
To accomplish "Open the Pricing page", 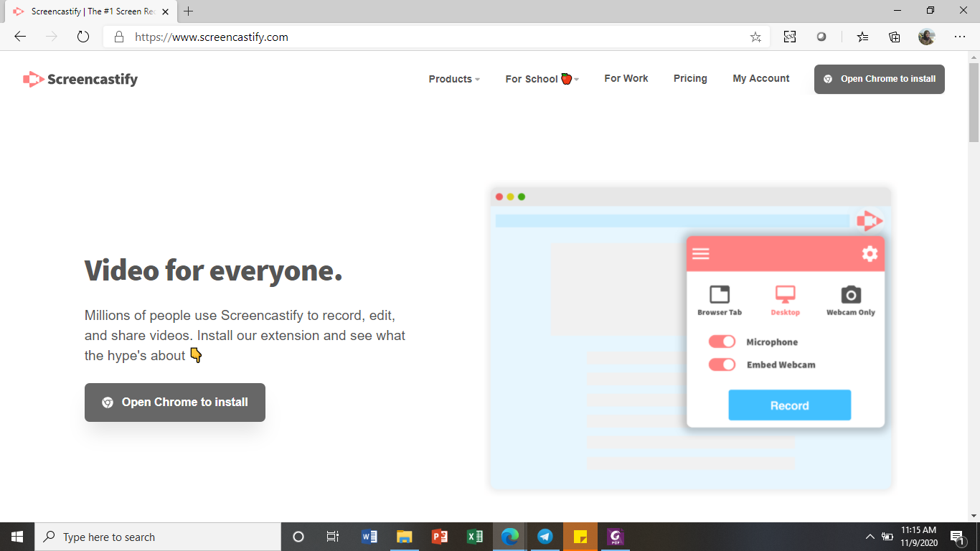I will tap(690, 78).
